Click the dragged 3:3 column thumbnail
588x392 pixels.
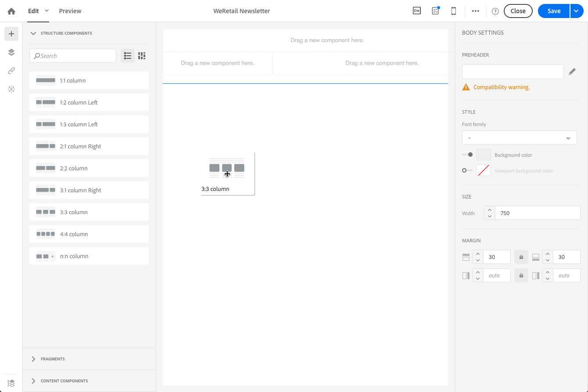227,174
